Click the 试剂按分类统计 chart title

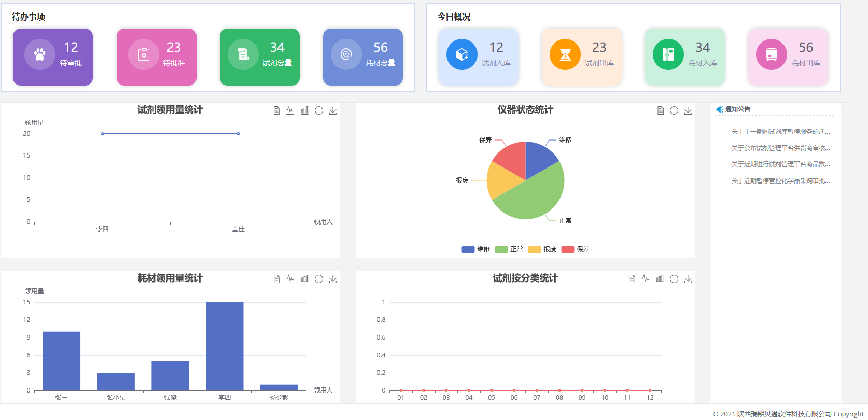(525, 278)
